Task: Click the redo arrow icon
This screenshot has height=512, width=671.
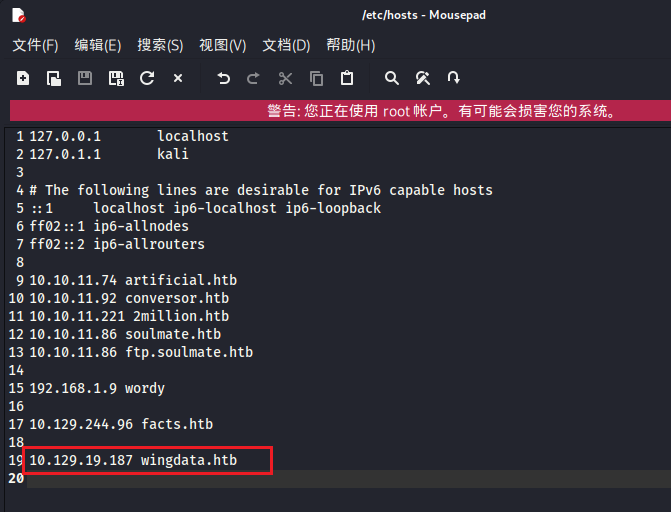Action: (x=254, y=78)
